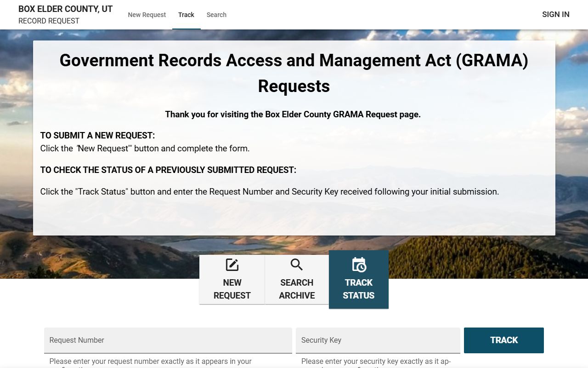Click the Box Elder County, UT site title
Screen dimensions: 588x368
(65, 9)
